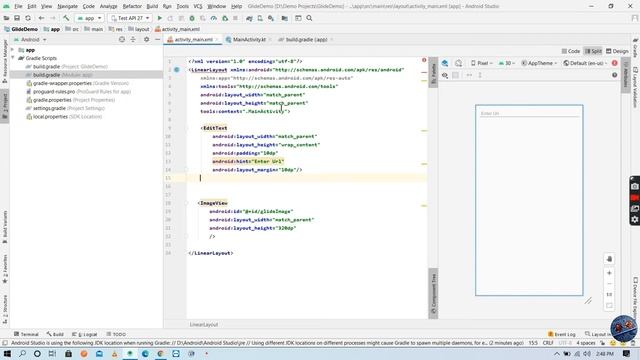This screenshot has height=360, width=640.
Task: Open the Default (en-us) locale dropdown
Action: [x=585, y=63]
